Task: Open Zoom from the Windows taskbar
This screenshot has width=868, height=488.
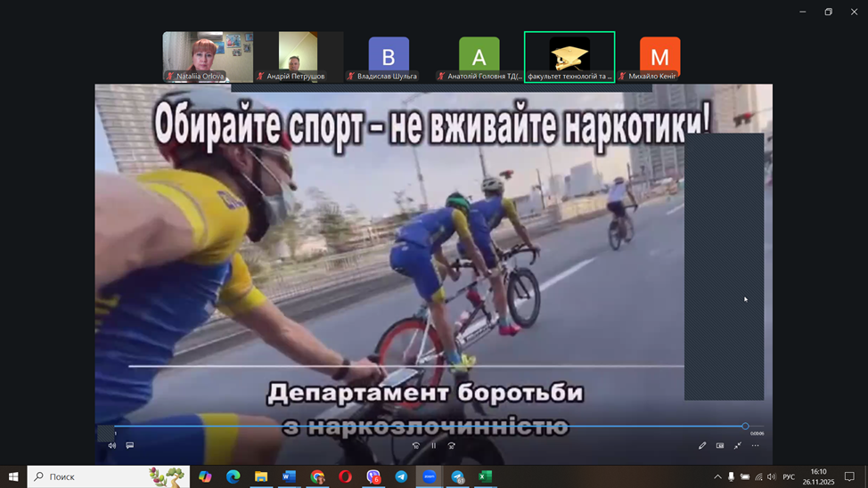Action: pyautogui.click(x=430, y=476)
